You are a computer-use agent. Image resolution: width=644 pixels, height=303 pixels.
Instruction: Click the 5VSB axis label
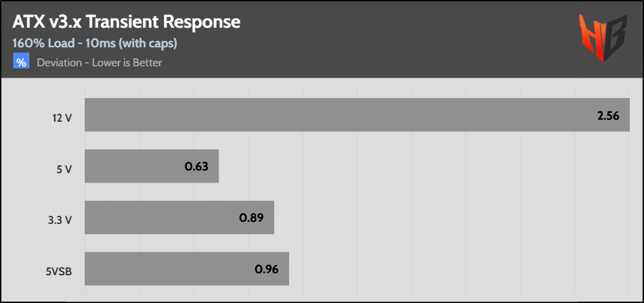pyautogui.click(x=58, y=272)
